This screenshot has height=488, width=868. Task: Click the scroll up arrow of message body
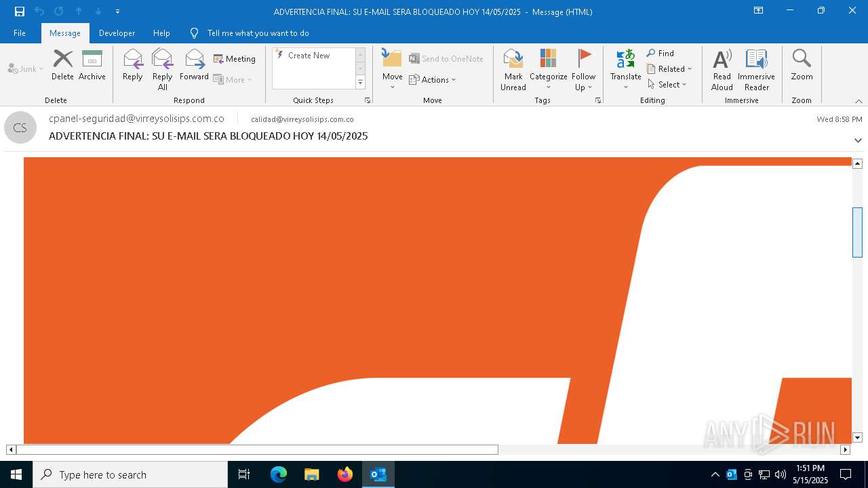tap(857, 163)
